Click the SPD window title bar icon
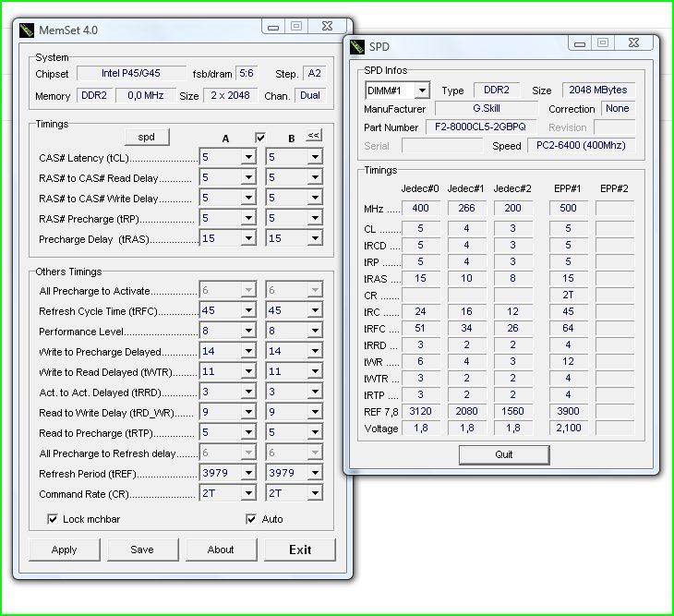Screen dimensions: 674x616 pos(357,46)
